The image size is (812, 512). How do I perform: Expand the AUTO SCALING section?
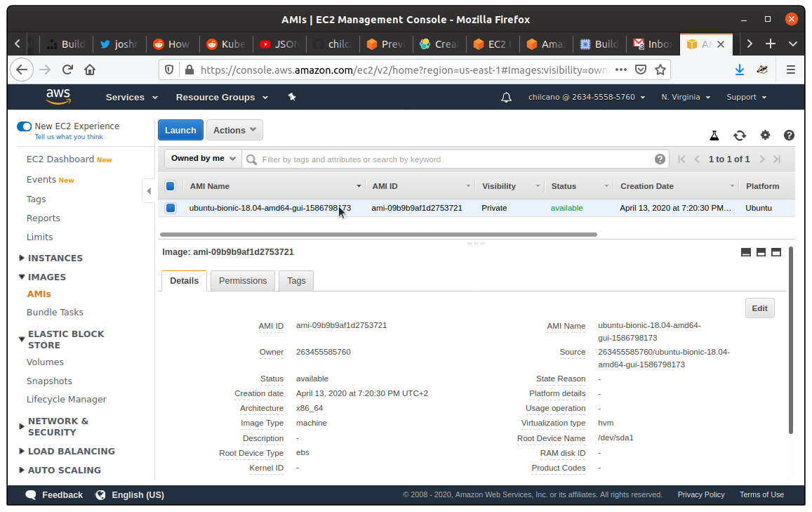60,471
